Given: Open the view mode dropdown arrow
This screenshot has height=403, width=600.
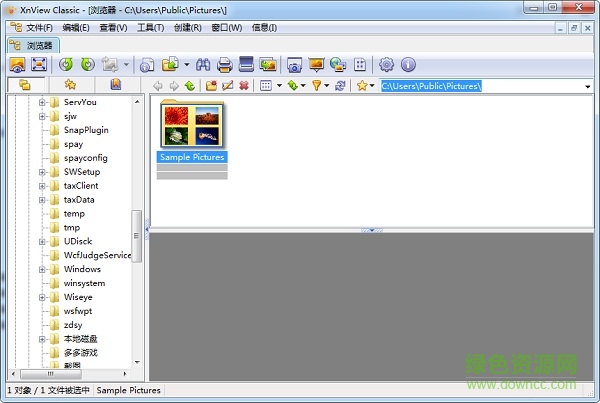Looking at the screenshot, I should [279, 86].
